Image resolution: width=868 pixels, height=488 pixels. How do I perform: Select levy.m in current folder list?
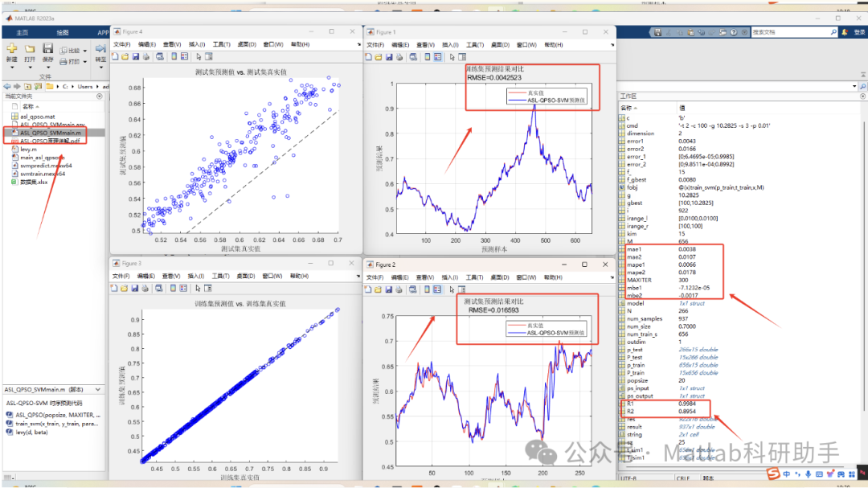(x=28, y=150)
